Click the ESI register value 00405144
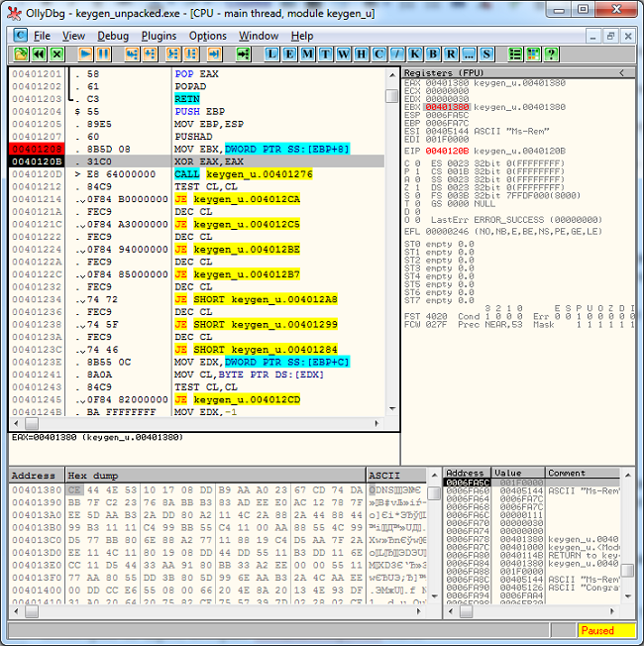 pyautogui.click(x=447, y=132)
